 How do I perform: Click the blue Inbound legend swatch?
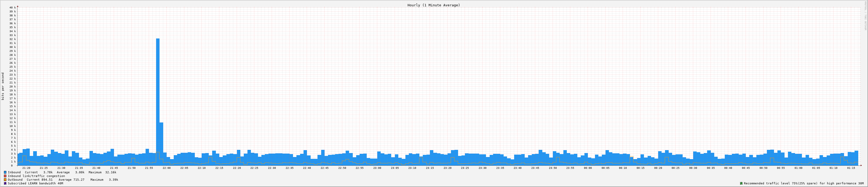(x=5, y=172)
